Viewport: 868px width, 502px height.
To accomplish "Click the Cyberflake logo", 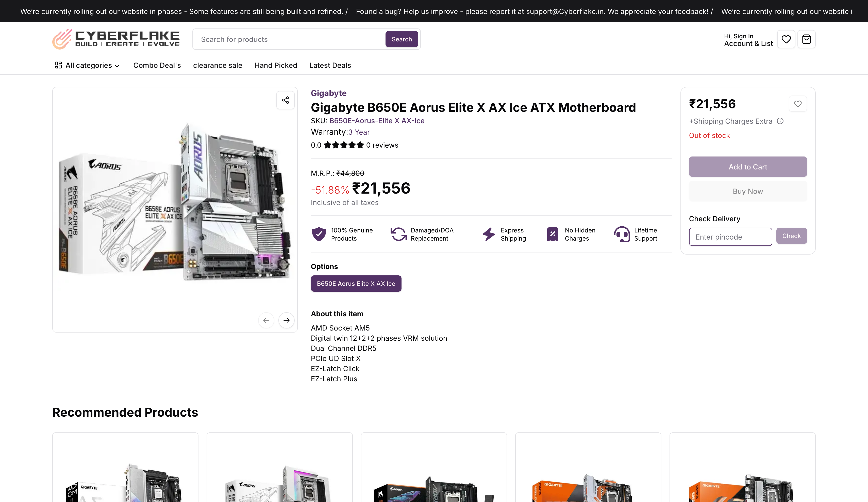I will tap(116, 39).
